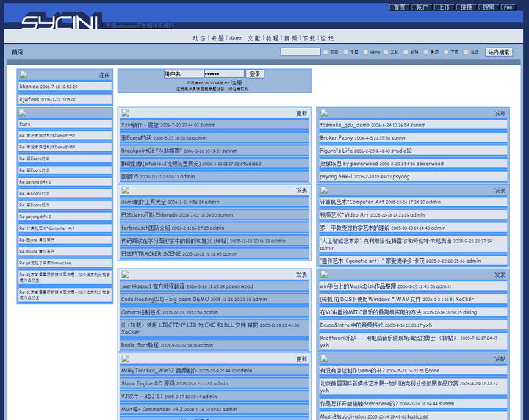529x420 pixels.
Task: Open the 专题 navigation menu item
Action: click(217, 38)
